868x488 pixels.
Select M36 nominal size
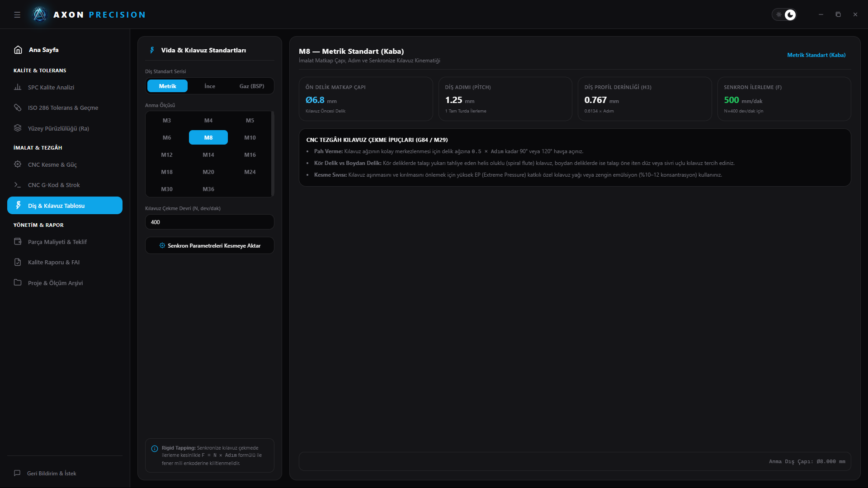pyautogui.click(x=208, y=189)
